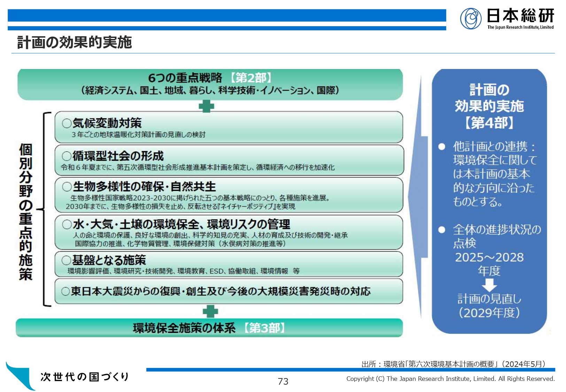Screen dimensions: 566x392
Task: Click the heading 基盤となる施策
Action: pos(109,260)
